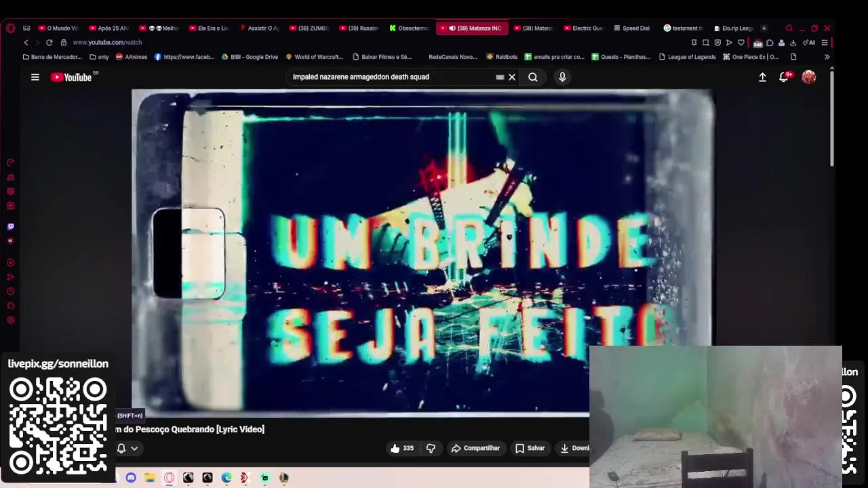Viewport: 868px width, 488px height.
Task: Click the Opera AI toolbar button
Action: click(808, 42)
